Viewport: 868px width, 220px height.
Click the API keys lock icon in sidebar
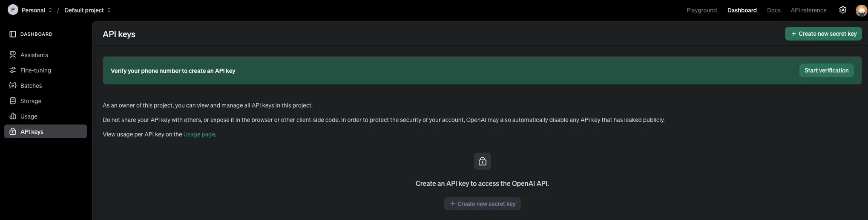pyautogui.click(x=13, y=132)
